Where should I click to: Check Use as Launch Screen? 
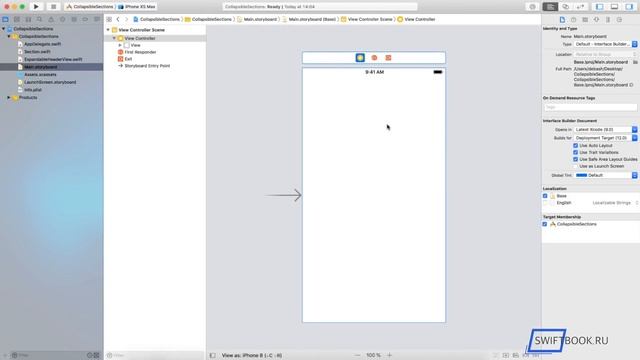click(x=576, y=166)
